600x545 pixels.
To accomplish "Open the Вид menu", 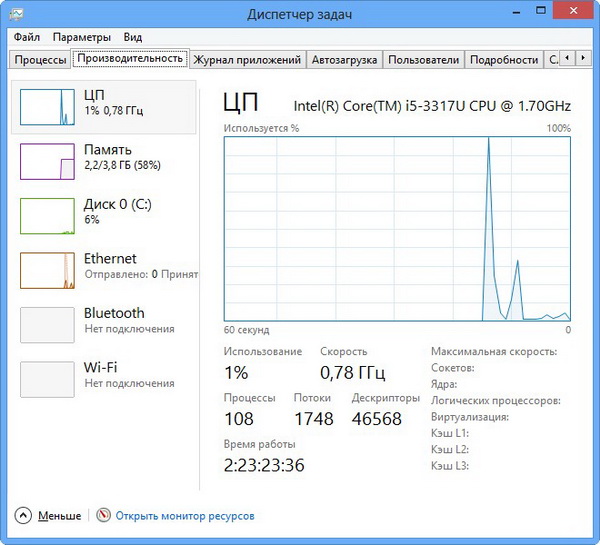I will pyautogui.click(x=133, y=37).
